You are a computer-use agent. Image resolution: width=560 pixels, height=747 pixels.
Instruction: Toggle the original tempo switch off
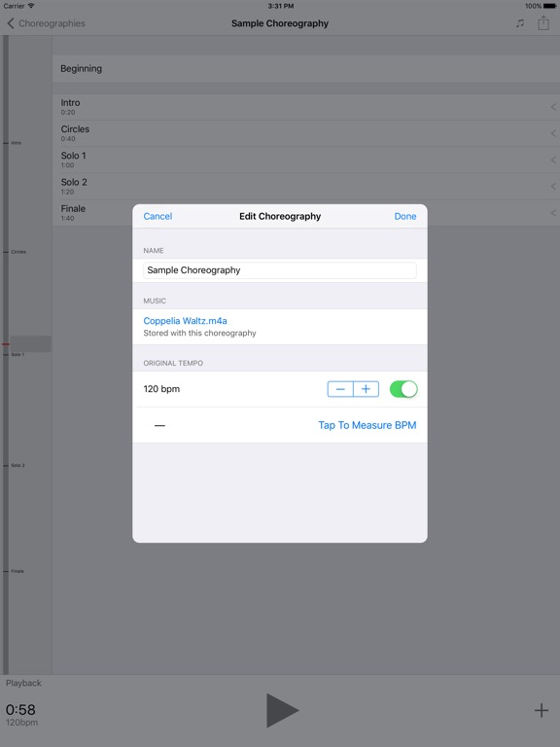403,389
